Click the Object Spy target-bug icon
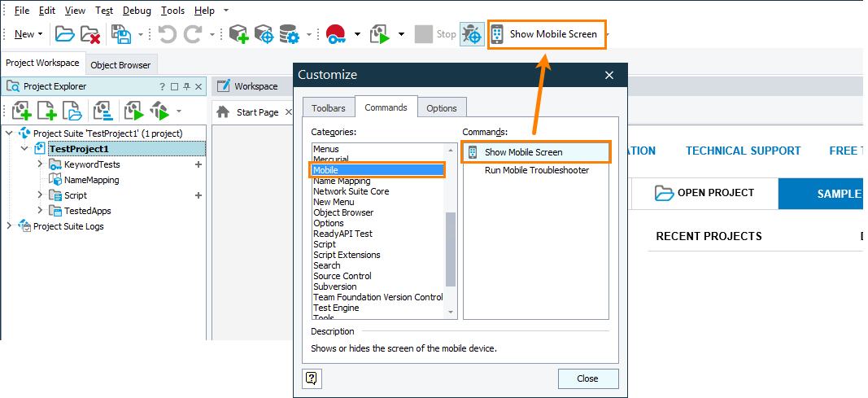This screenshot has height=398, width=868. click(471, 34)
